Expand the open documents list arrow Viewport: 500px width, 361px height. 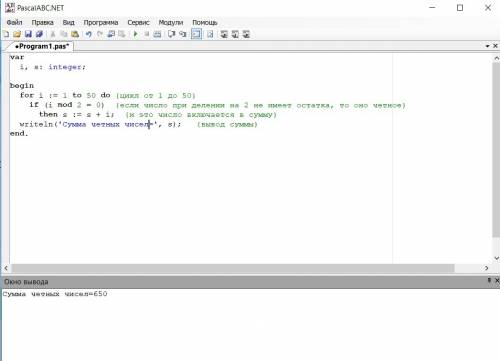(488, 46)
